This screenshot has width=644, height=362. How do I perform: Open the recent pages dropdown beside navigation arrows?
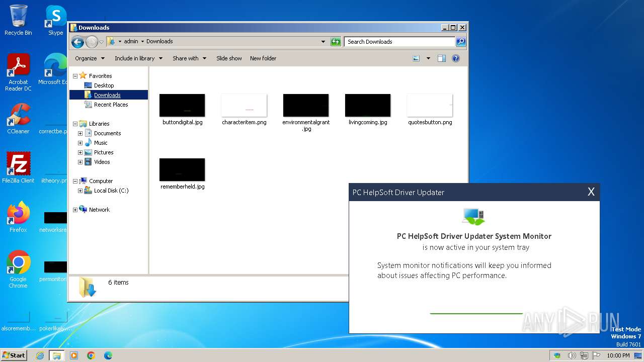pyautogui.click(x=101, y=42)
